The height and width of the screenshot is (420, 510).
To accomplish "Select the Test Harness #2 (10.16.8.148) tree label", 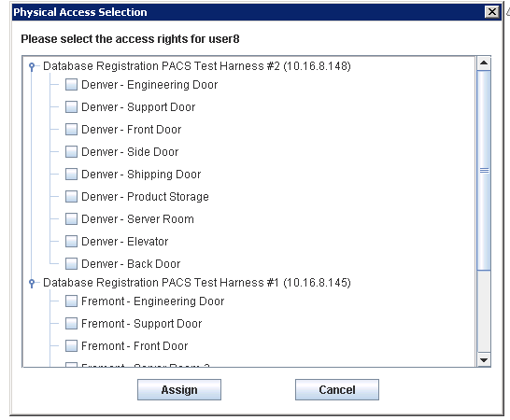I will [197, 66].
